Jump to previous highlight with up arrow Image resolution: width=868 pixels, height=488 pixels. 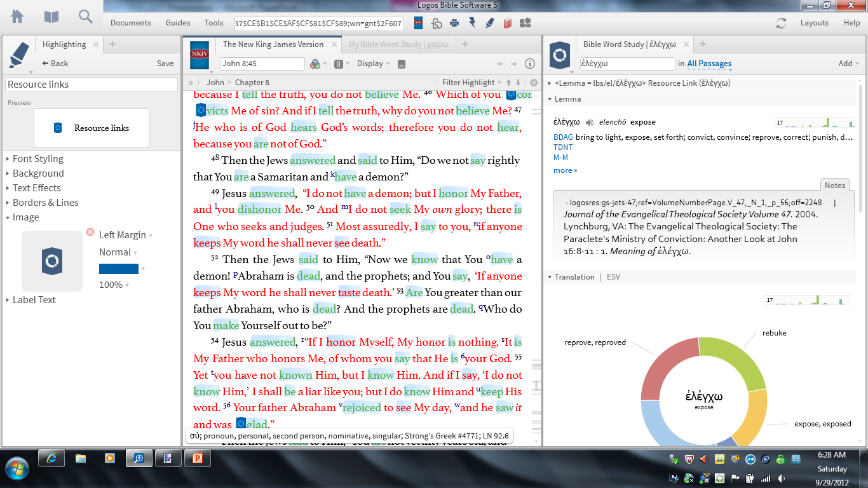508,83
